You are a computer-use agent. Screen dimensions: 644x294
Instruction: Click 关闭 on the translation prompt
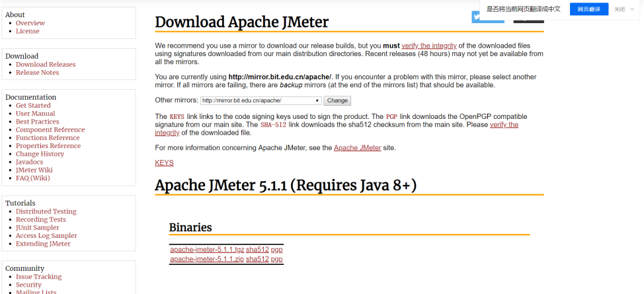620,9
